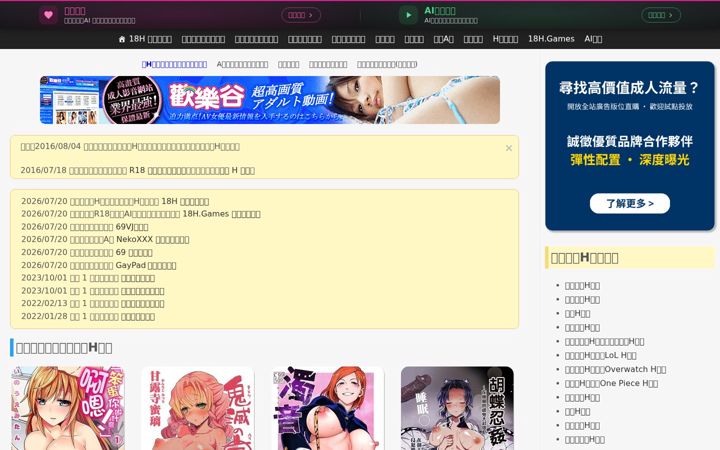Click the pink outlined button in top banner
720x450 pixels.
(x=301, y=15)
